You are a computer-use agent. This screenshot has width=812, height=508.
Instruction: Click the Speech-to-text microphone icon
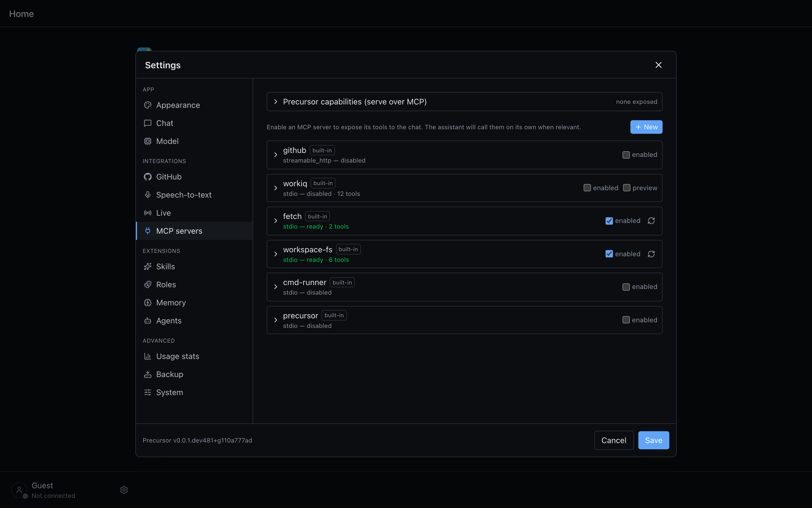tap(148, 195)
